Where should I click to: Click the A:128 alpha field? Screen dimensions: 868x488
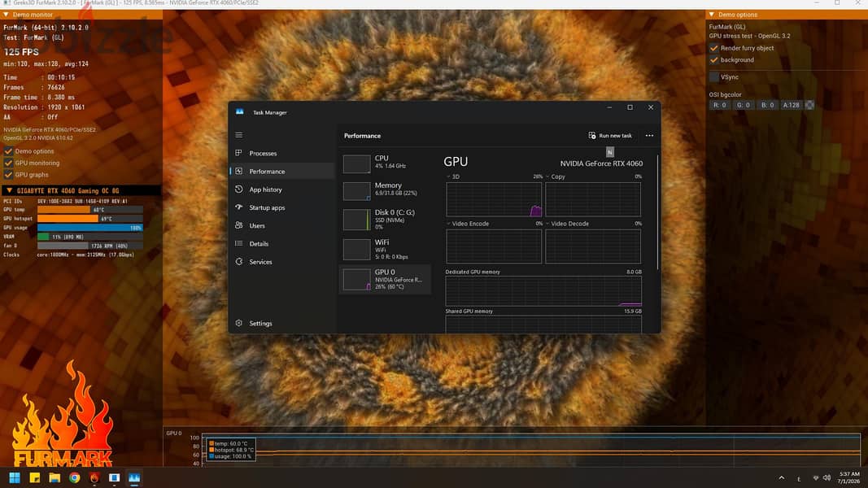pos(791,105)
